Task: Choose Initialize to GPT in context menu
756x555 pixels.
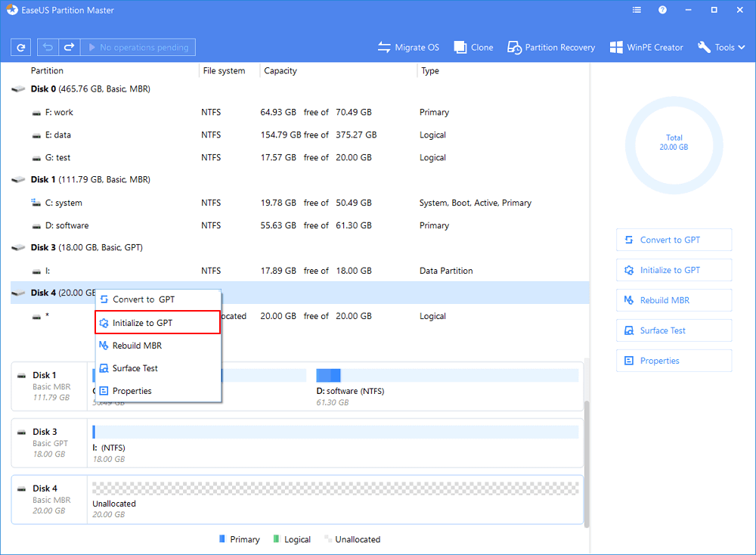Action: point(143,323)
